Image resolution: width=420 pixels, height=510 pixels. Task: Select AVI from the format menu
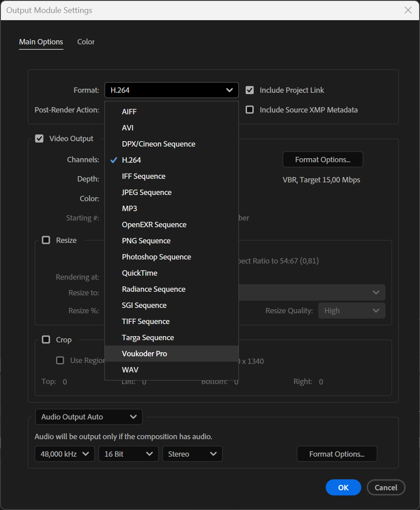128,128
